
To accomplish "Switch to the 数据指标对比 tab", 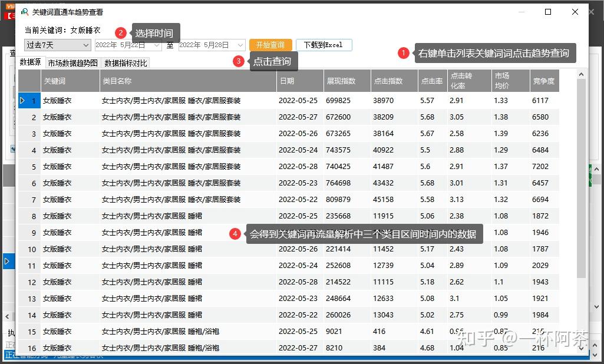I will [126, 63].
